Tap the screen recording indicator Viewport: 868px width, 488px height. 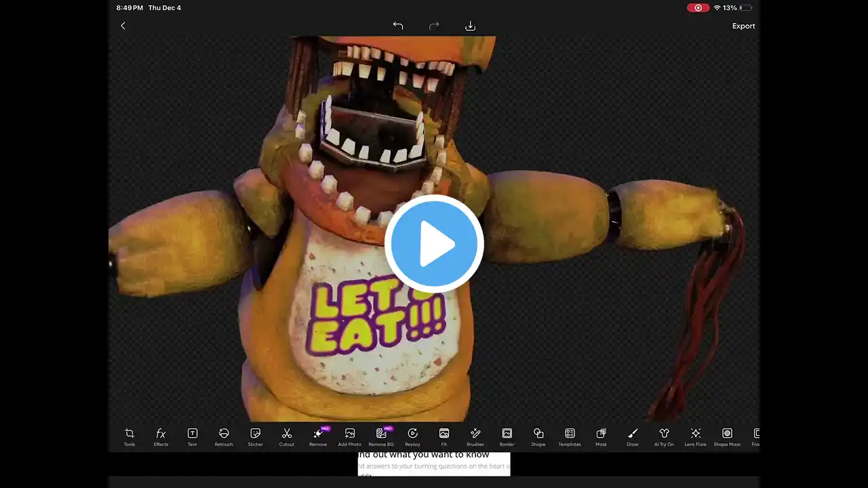point(698,8)
